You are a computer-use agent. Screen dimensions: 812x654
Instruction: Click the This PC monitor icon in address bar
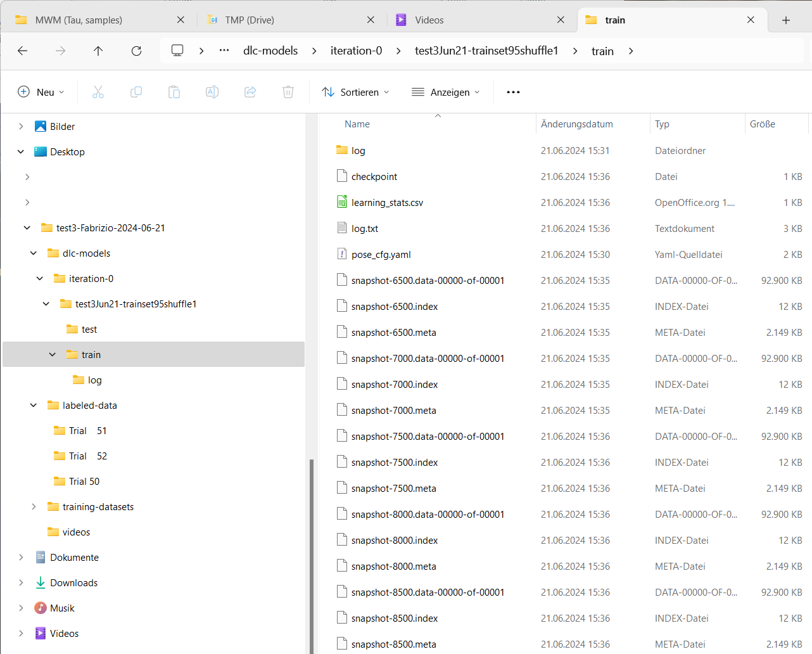(177, 50)
